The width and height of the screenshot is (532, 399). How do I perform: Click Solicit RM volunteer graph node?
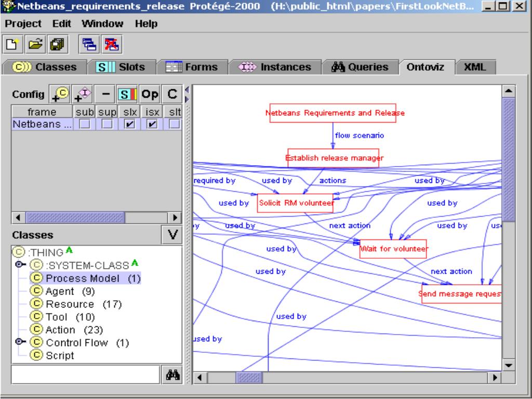[295, 203]
